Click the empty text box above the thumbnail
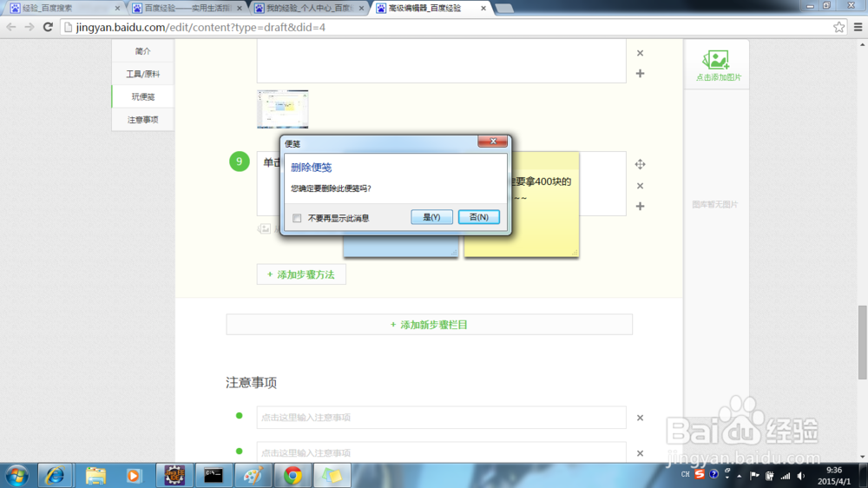Viewport: 868px width, 488px height. coord(441,61)
